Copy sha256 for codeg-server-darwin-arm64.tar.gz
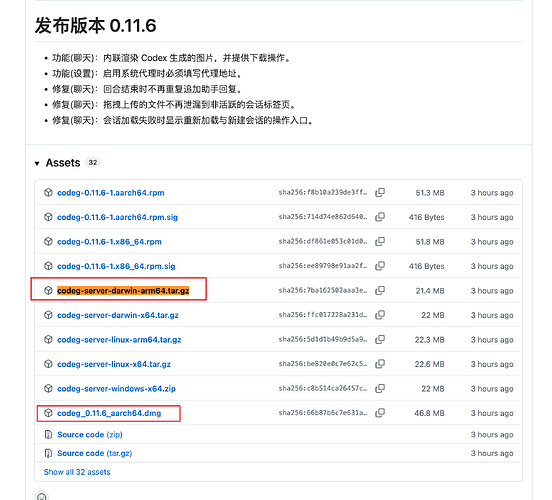 coord(380,290)
